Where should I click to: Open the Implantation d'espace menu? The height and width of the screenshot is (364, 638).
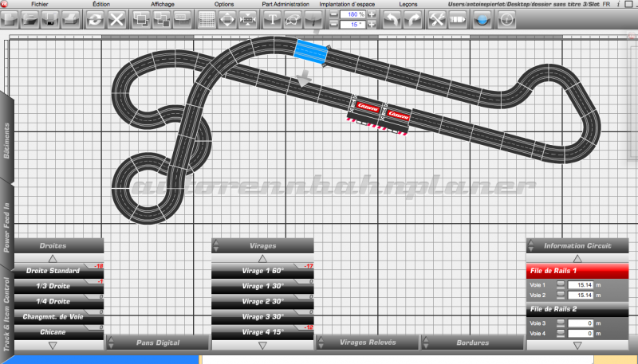pyautogui.click(x=347, y=4)
